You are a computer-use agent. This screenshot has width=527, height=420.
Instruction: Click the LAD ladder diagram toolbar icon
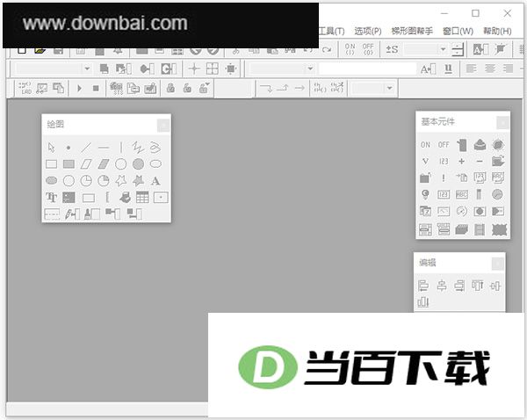[25, 88]
